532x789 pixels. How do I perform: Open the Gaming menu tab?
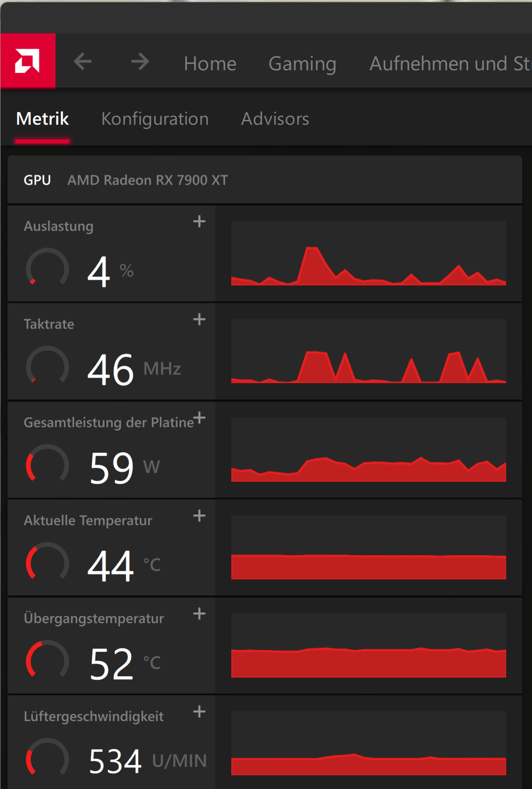[x=302, y=64]
